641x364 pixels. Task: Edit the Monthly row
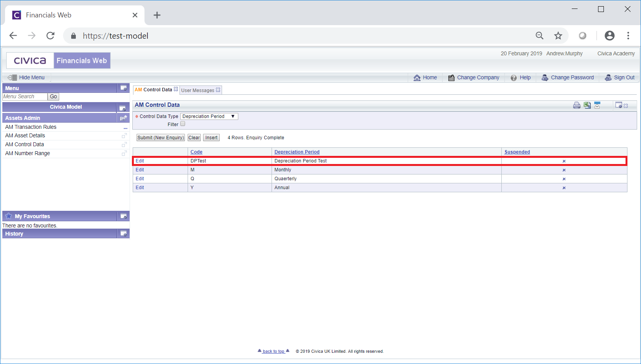pyautogui.click(x=140, y=170)
